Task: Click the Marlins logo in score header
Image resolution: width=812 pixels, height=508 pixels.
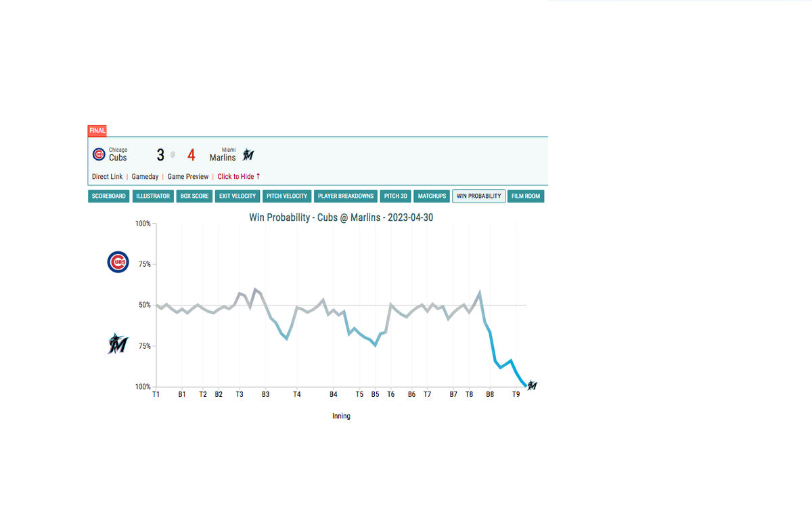Action: coord(248,154)
